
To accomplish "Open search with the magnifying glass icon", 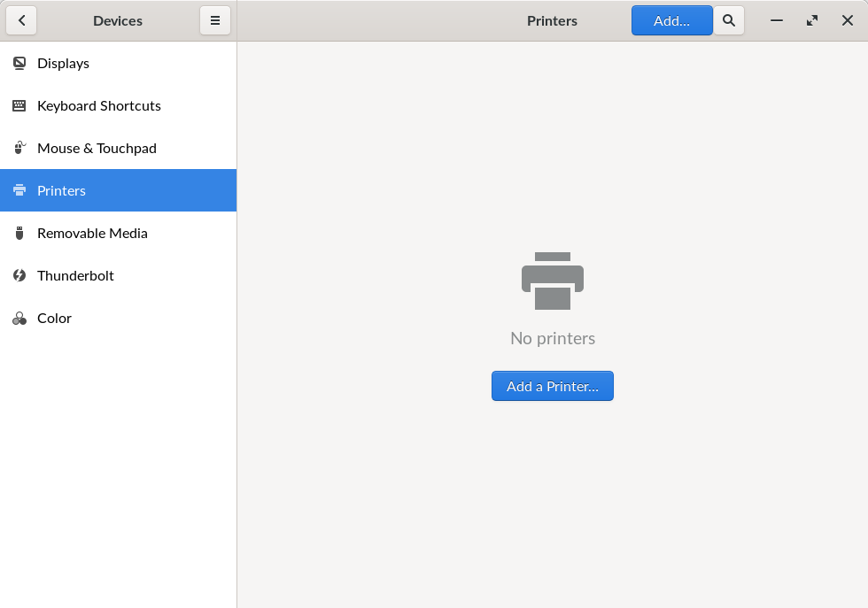I will [x=728, y=20].
